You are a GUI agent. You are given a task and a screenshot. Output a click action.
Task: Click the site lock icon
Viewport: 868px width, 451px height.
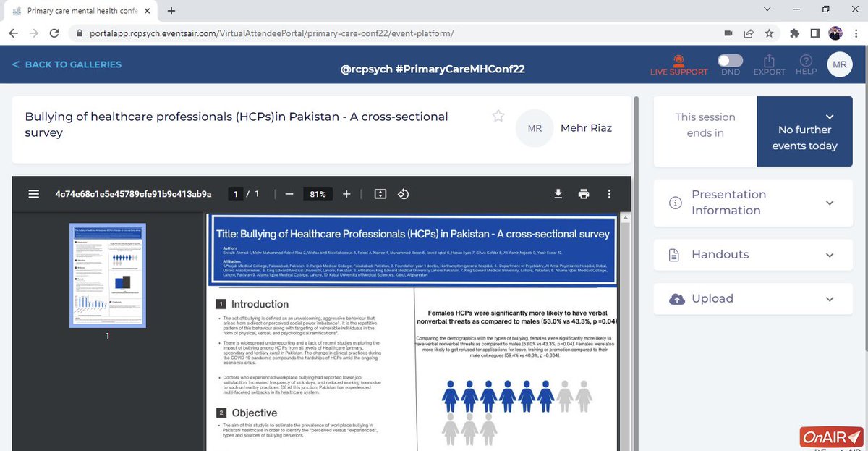click(79, 33)
